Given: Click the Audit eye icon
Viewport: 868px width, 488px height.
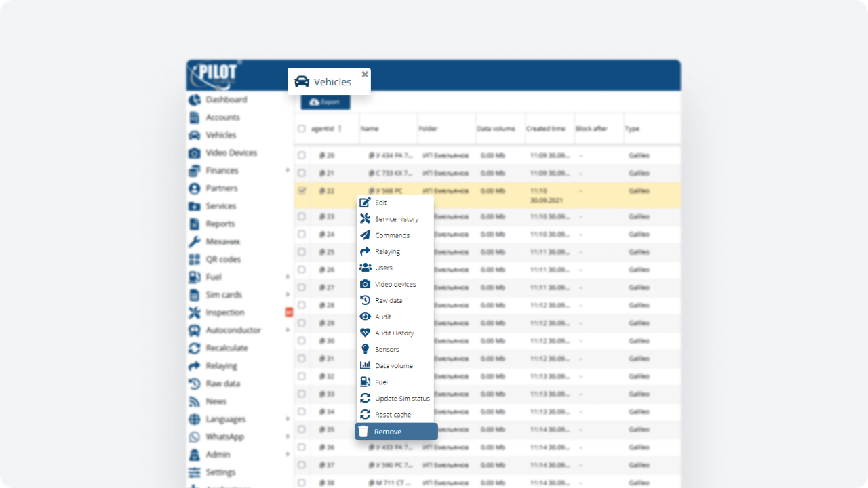Looking at the screenshot, I should pos(365,317).
